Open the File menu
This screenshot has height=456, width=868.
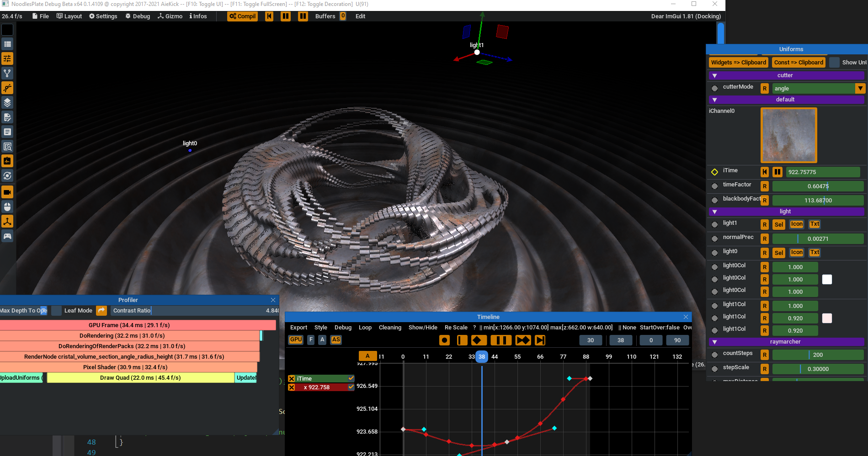click(x=41, y=16)
